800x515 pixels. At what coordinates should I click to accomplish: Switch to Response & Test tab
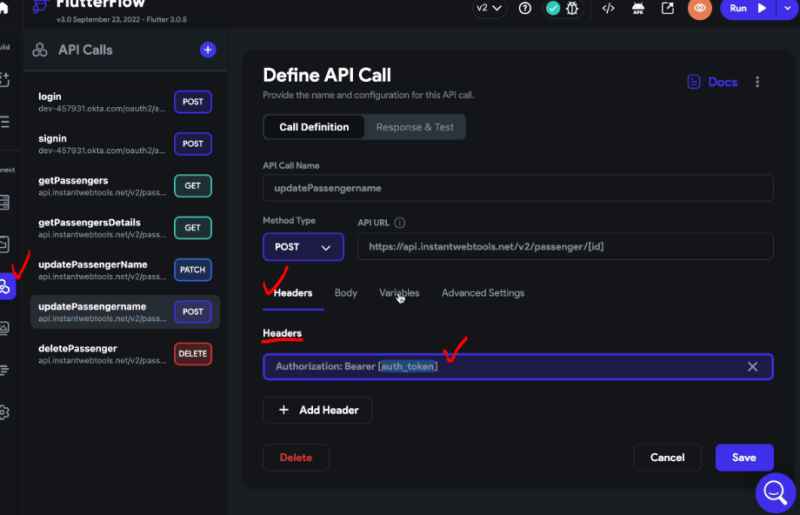click(x=415, y=127)
